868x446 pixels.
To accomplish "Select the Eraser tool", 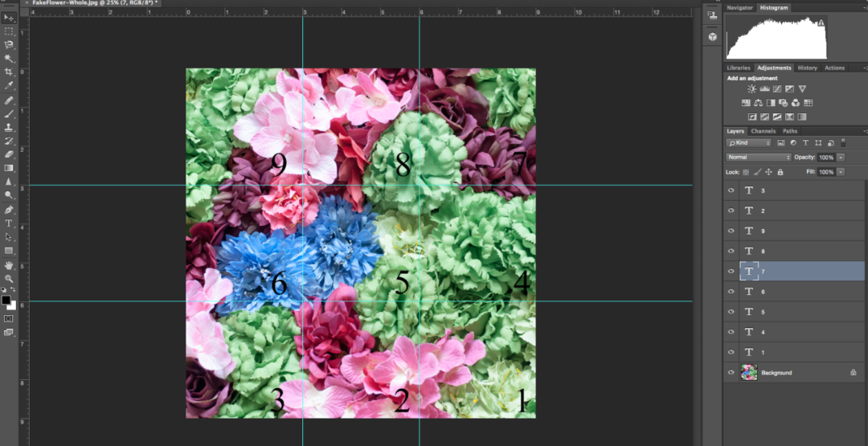I will tap(9, 154).
